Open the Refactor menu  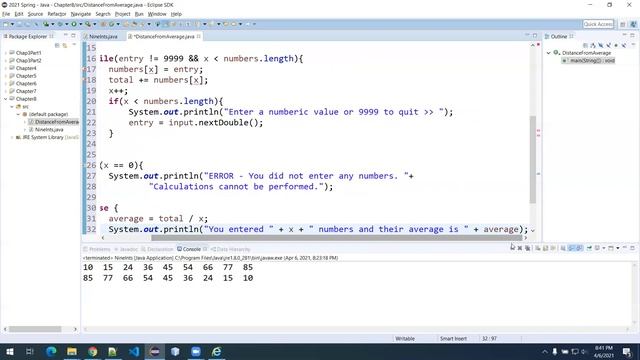(x=57, y=14)
